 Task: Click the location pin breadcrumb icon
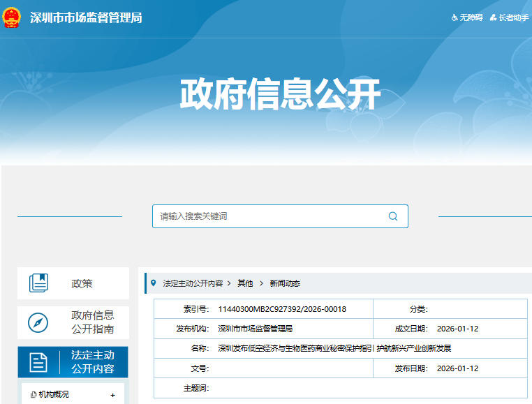154,283
